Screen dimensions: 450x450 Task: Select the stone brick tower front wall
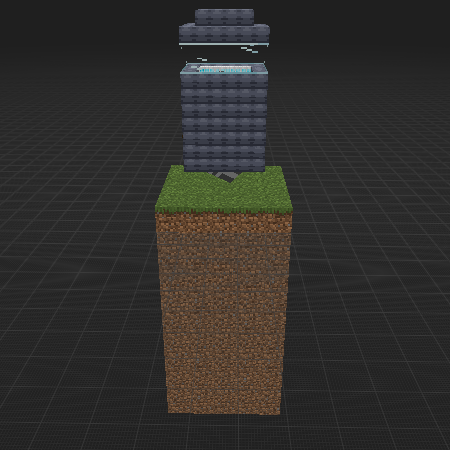click(224, 123)
